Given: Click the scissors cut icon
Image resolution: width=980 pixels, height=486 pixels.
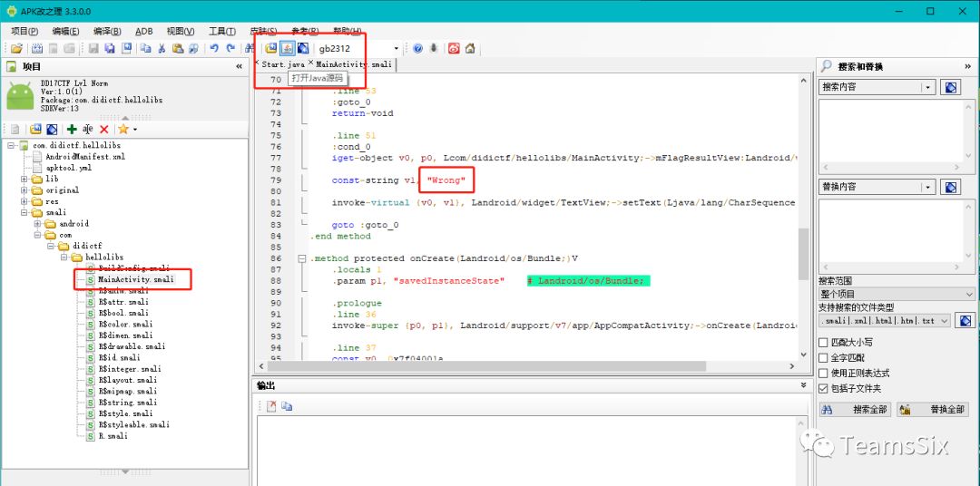Looking at the screenshot, I should tap(162, 48).
